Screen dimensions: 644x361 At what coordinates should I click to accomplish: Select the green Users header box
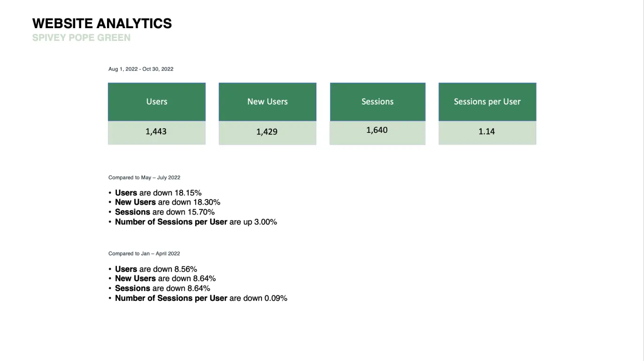[157, 102]
